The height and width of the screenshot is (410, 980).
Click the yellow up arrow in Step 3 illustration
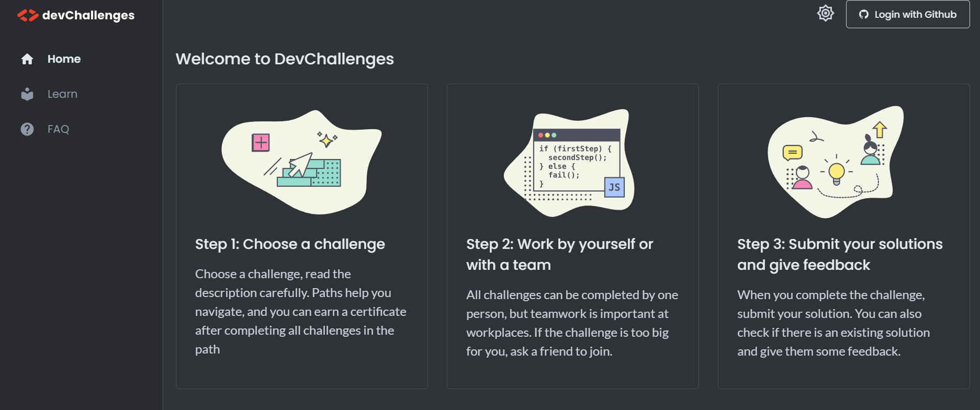pos(880,130)
